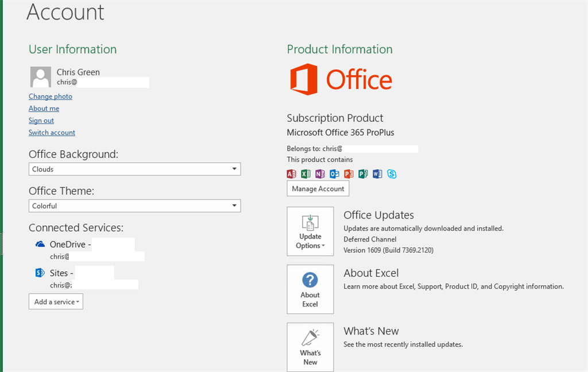This screenshot has width=588, height=372.
Task: Open the Office Background dropdown showing Clouds
Action: coord(134,169)
